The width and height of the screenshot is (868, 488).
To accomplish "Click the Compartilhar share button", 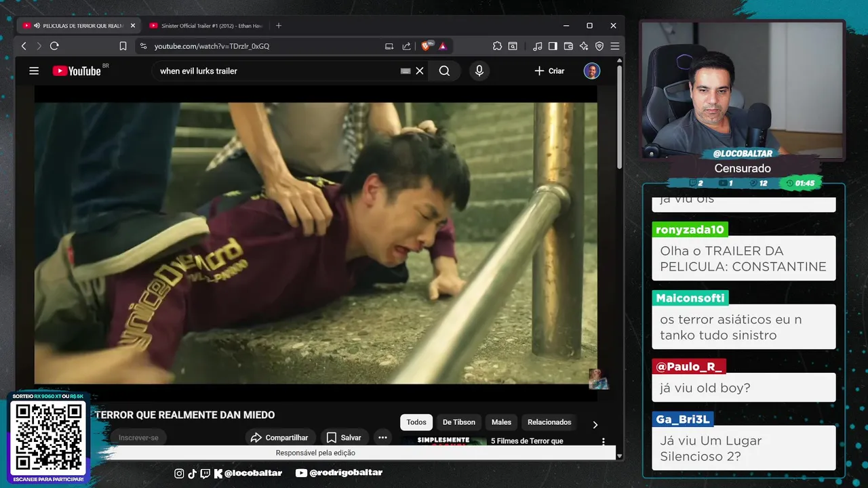I will point(279,437).
